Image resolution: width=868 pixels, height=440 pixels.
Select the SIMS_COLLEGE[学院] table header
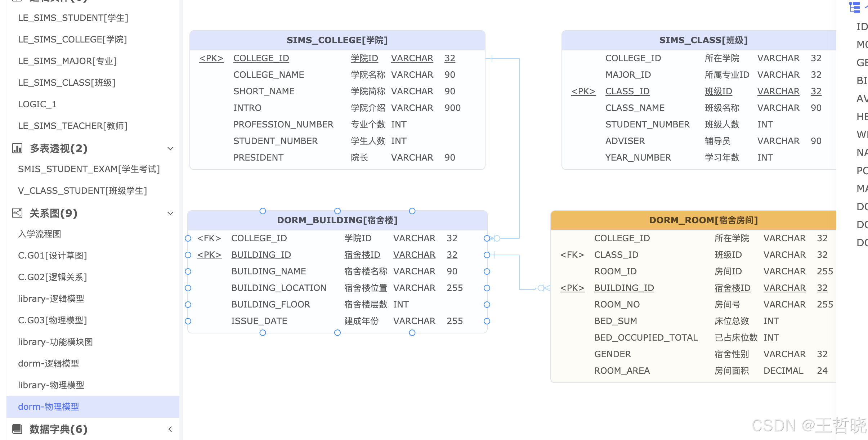click(x=337, y=40)
